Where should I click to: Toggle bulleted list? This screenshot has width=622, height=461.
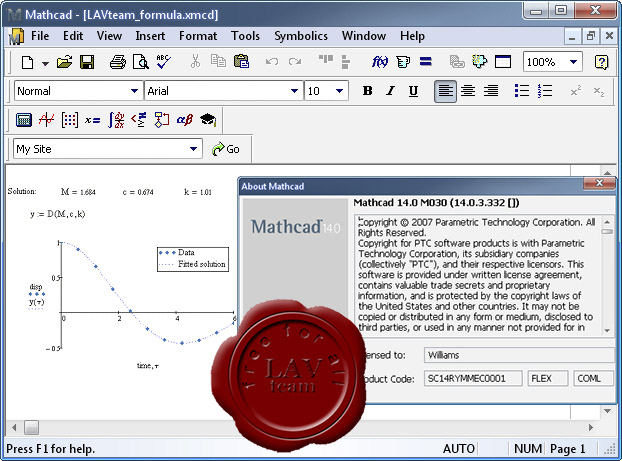[x=522, y=91]
